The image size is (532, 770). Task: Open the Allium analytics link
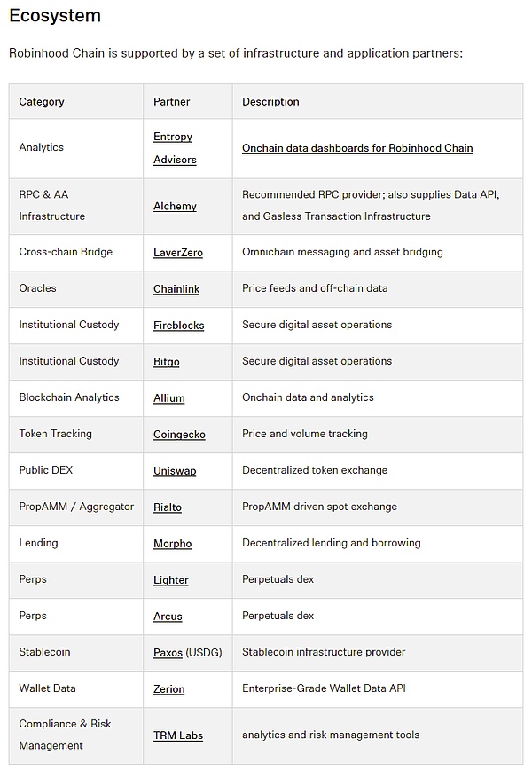[x=168, y=397]
